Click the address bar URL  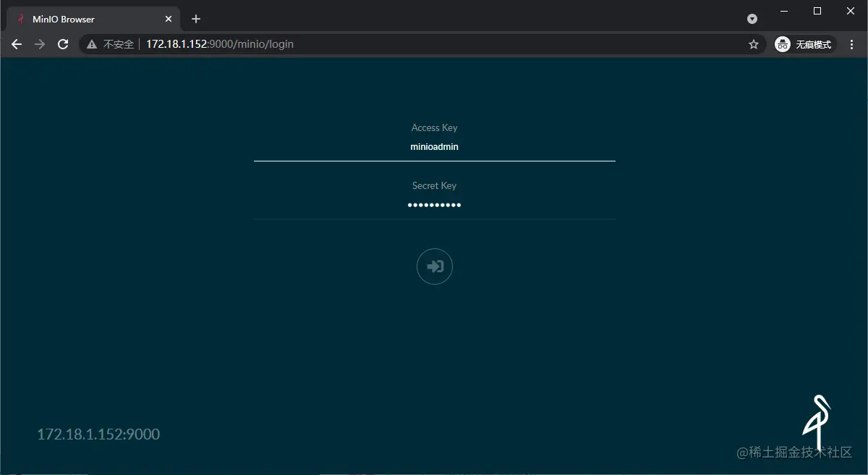(220, 44)
